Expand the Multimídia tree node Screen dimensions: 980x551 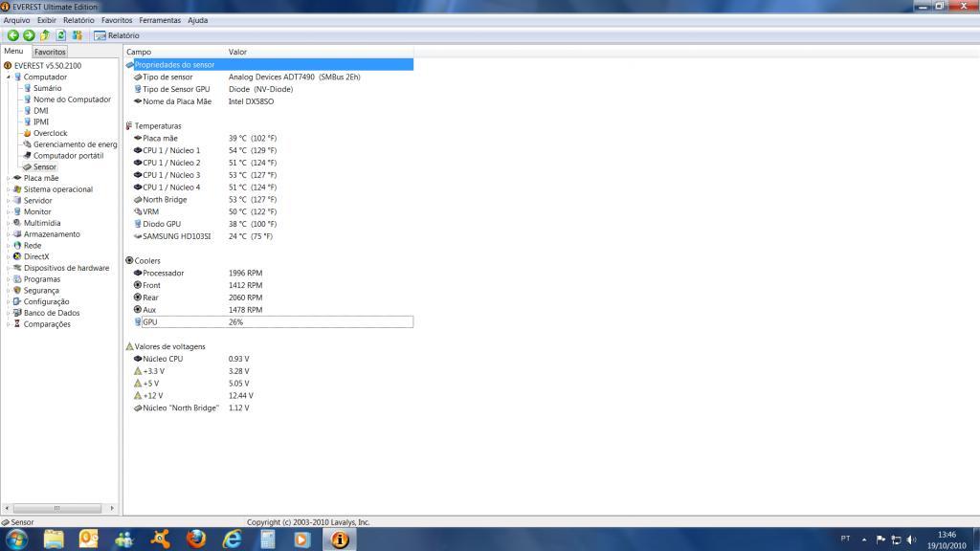[8, 223]
